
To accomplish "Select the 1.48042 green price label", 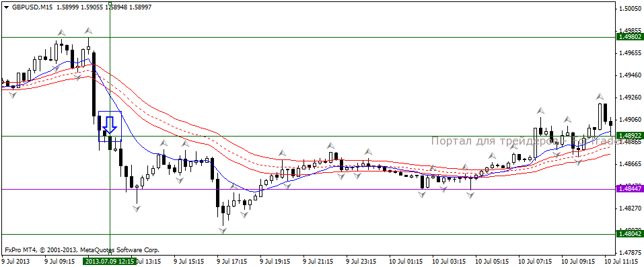I will coord(630,234).
